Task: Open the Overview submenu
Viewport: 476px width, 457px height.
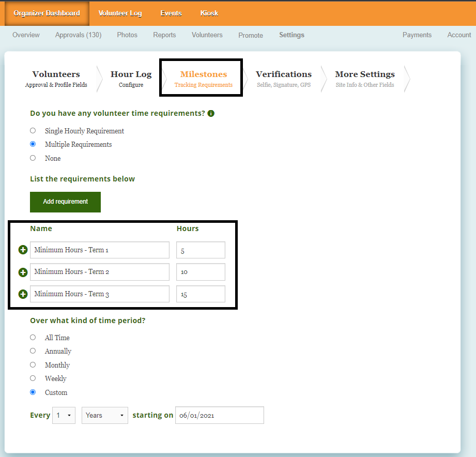Action: 26,35
